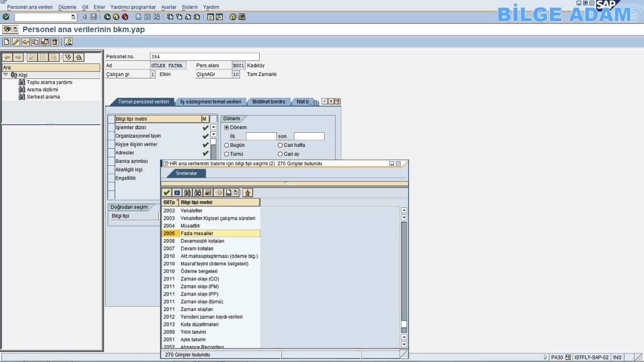Click the popup Find next binoculars icon

coord(198,193)
